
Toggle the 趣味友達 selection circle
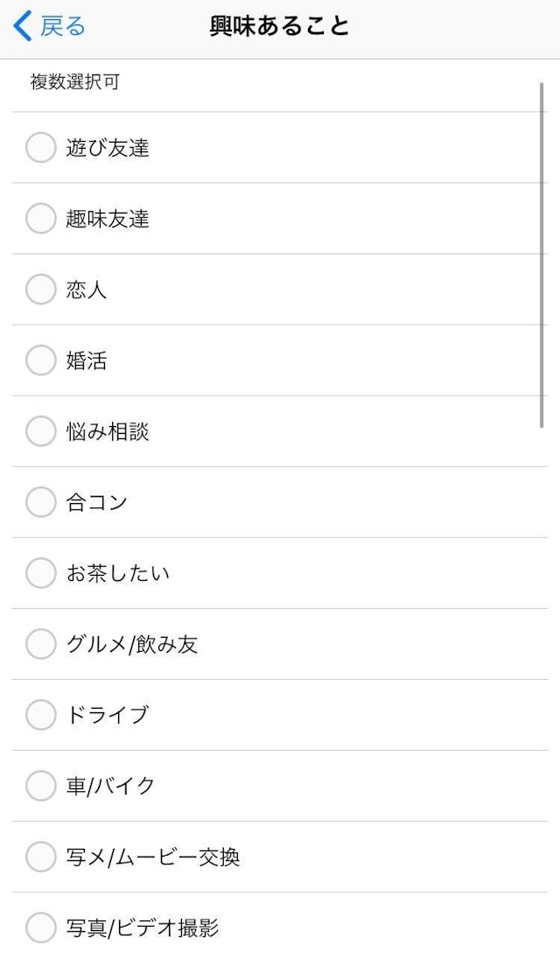pos(40,218)
